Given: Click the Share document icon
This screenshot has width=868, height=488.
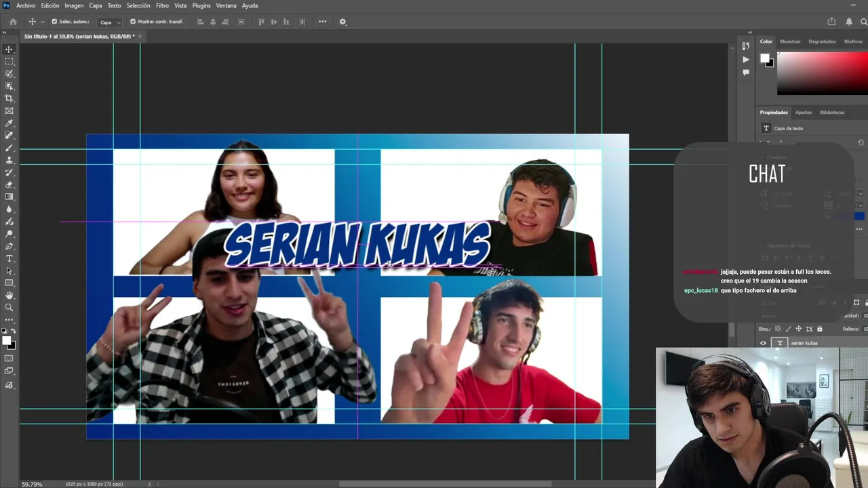Looking at the screenshot, I should pyautogui.click(x=831, y=22).
